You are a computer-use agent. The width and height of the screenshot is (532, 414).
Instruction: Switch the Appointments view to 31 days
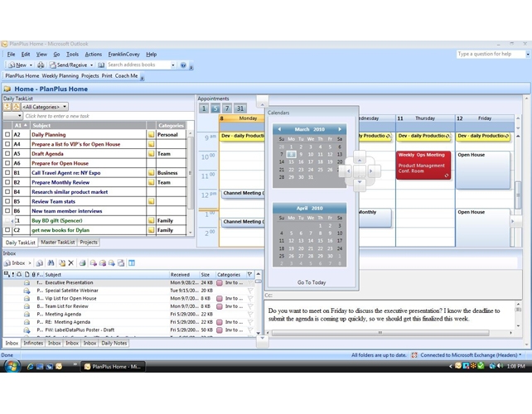tap(240, 108)
